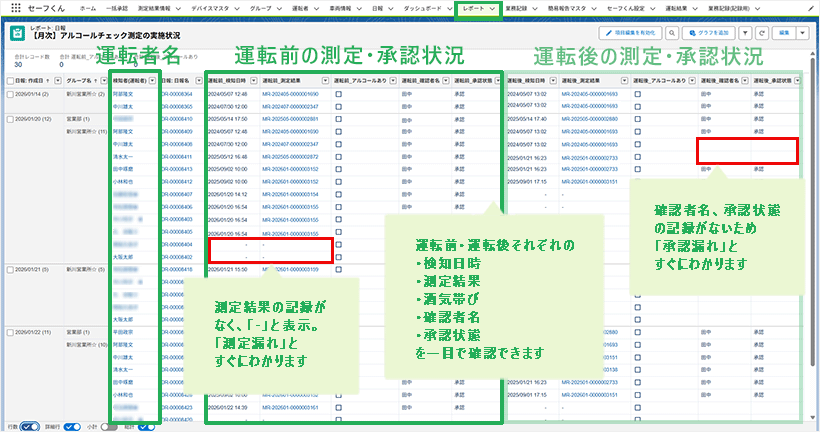Click the search magnifier icon in report toolbar

(x=672, y=33)
